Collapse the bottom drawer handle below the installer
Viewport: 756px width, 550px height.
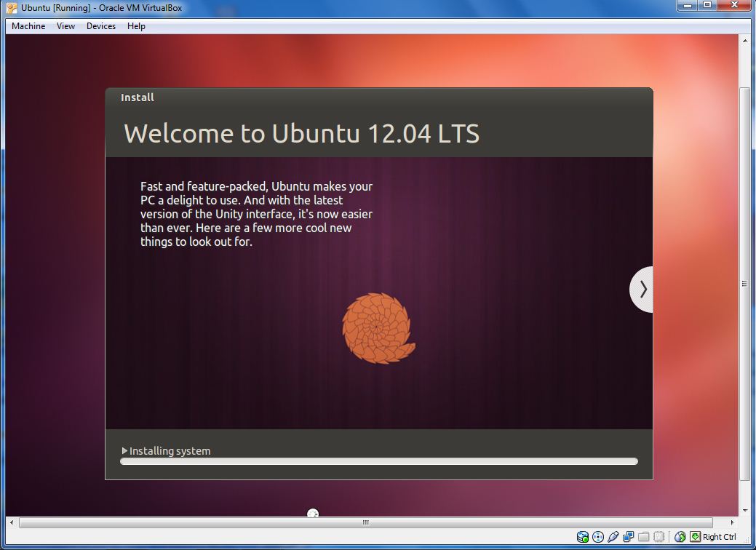coord(313,513)
